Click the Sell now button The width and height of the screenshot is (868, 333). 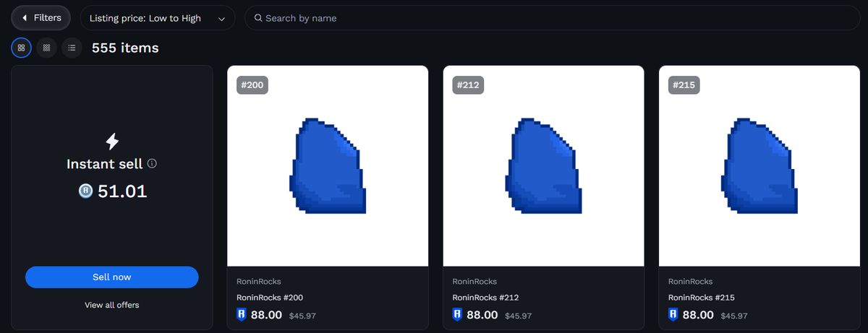112,277
